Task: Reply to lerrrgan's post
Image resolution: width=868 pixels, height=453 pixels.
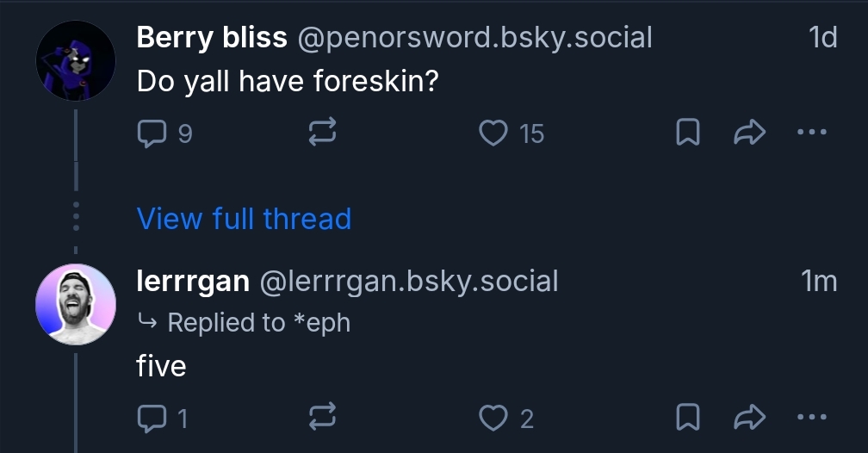Action: coord(152,419)
